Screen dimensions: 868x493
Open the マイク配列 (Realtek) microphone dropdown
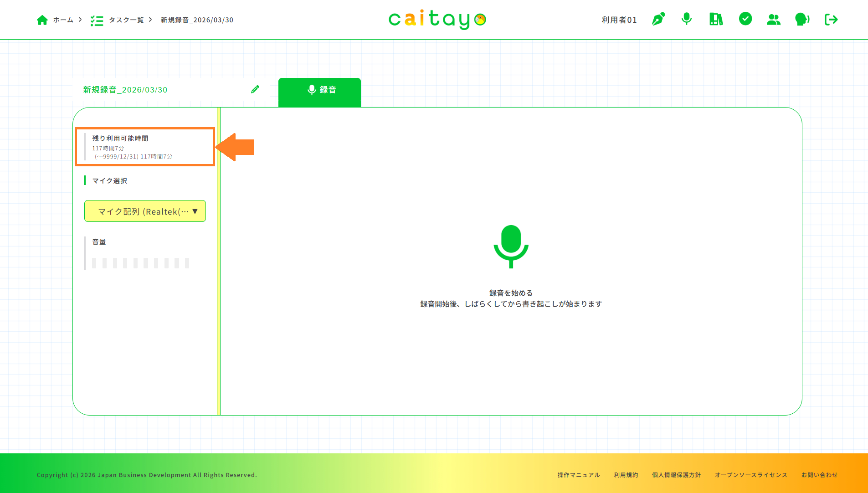(x=145, y=211)
